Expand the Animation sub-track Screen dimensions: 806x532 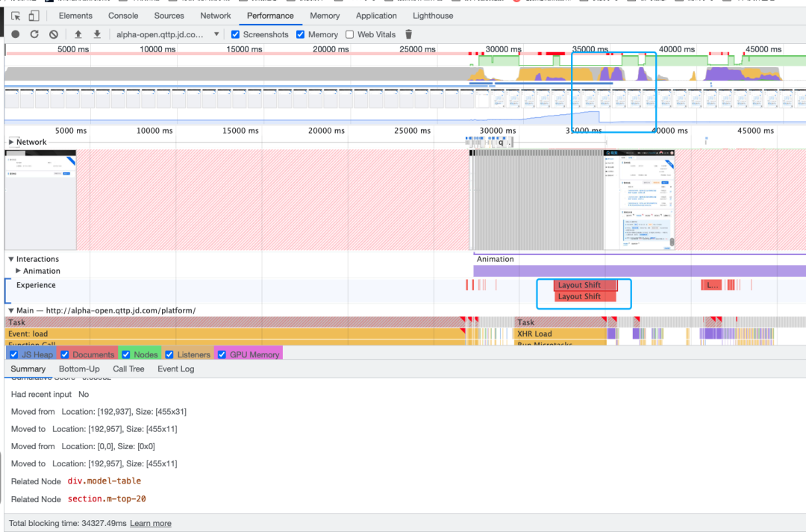tap(18, 271)
